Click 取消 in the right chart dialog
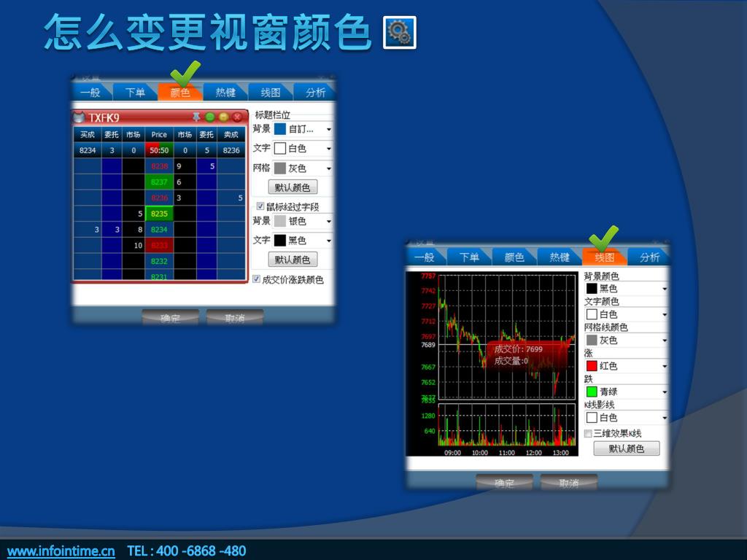 (x=568, y=483)
